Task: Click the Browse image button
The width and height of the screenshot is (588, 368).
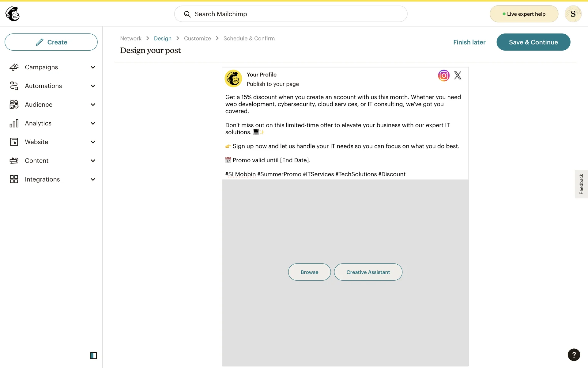Action: pos(309,272)
